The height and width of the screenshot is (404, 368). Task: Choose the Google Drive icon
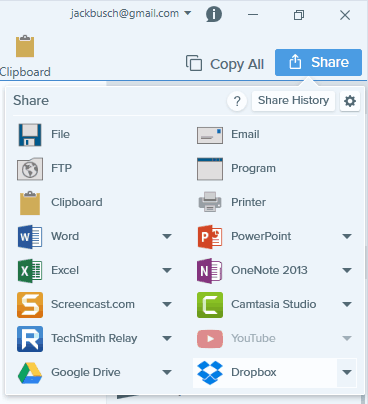[30, 373]
